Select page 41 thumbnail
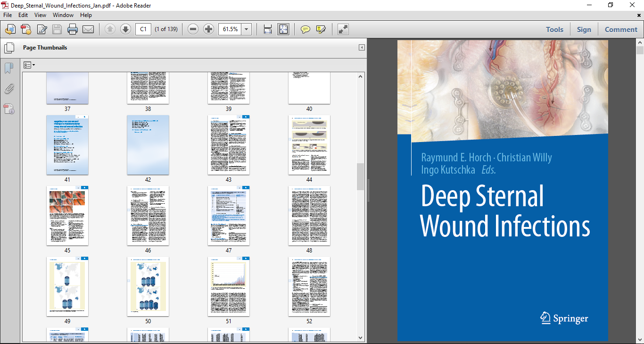Screen dimensions: 644x344 click(67, 145)
